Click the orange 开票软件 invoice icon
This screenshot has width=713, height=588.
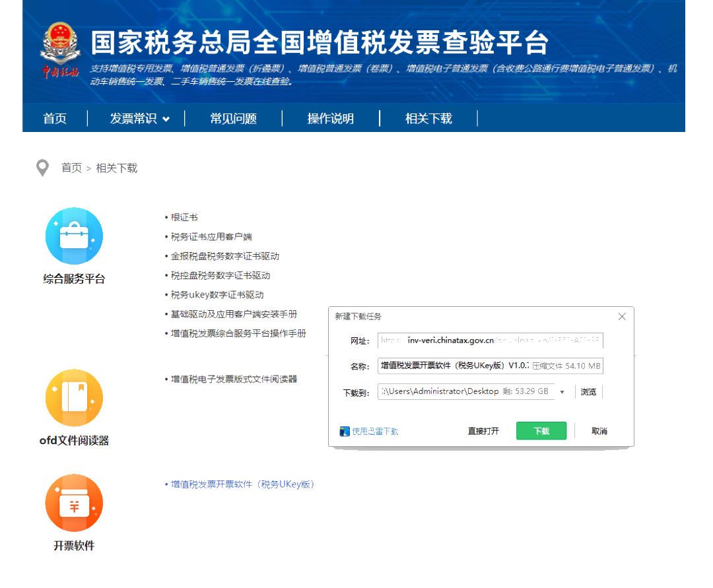point(74,503)
